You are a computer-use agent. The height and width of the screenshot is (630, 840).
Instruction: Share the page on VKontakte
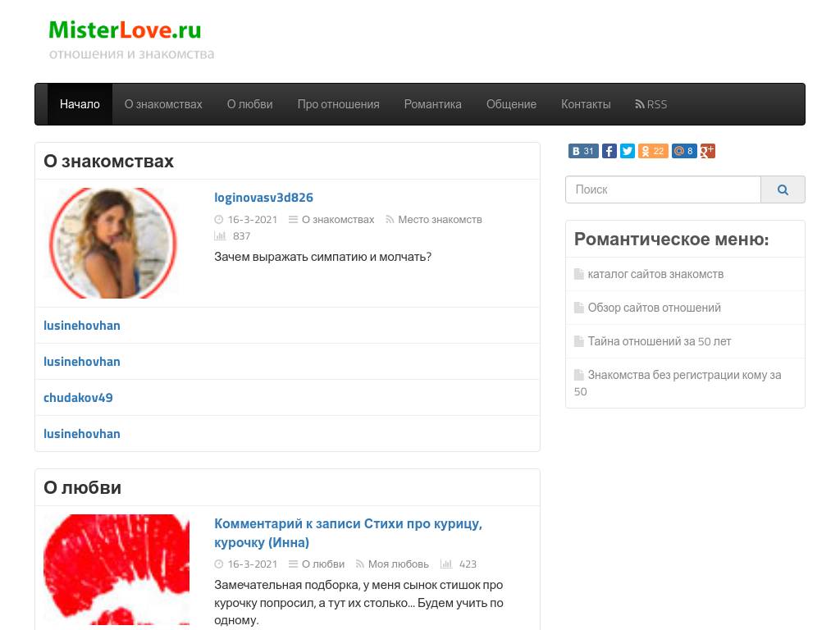pos(582,151)
